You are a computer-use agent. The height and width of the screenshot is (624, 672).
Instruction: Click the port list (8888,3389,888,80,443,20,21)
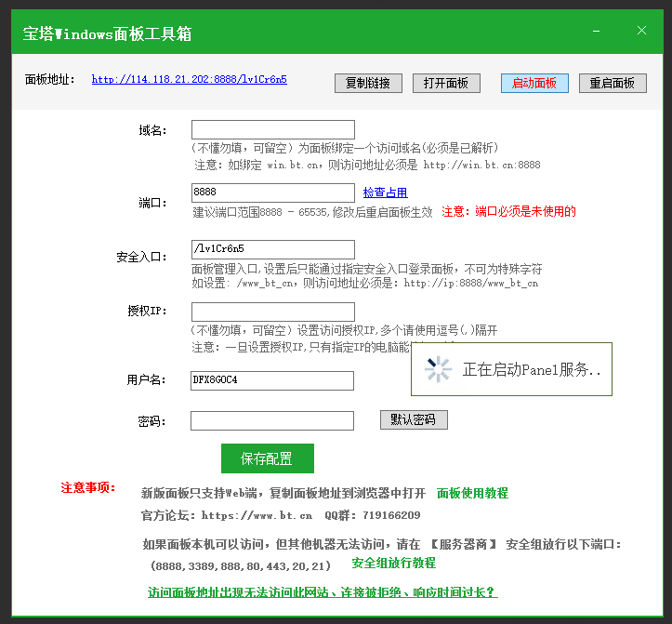(241, 566)
